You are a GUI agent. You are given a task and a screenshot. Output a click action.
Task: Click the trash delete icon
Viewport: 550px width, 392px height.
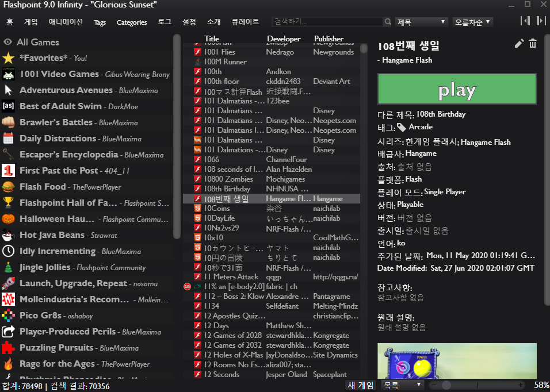[x=533, y=44]
